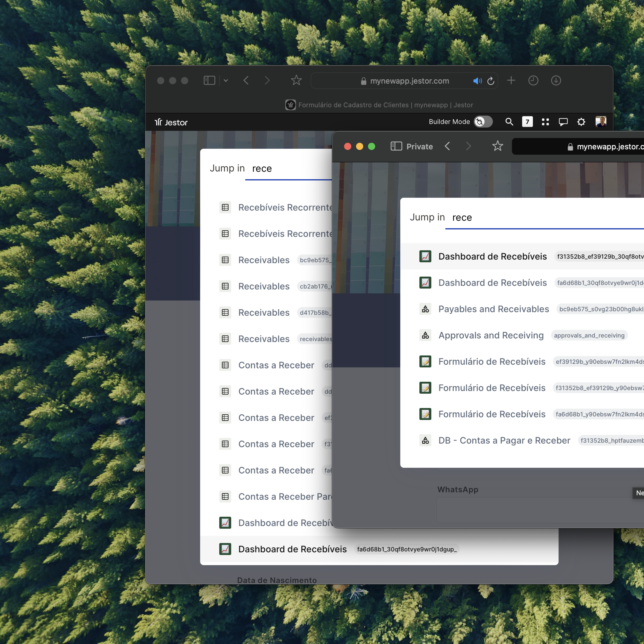Open the settings gear in Jestor header

click(x=581, y=122)
